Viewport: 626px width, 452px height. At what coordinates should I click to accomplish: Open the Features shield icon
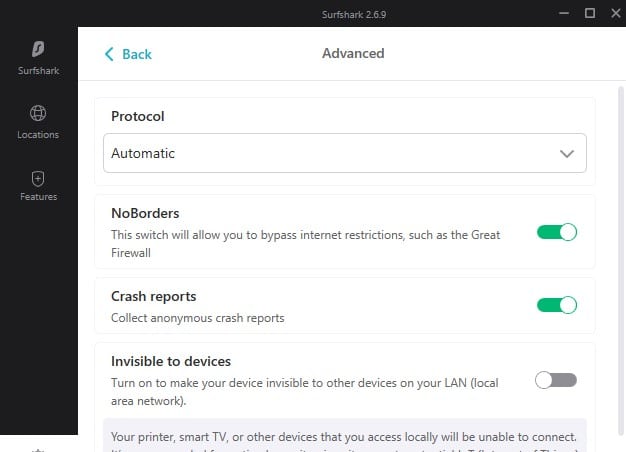tap(38, 178)
